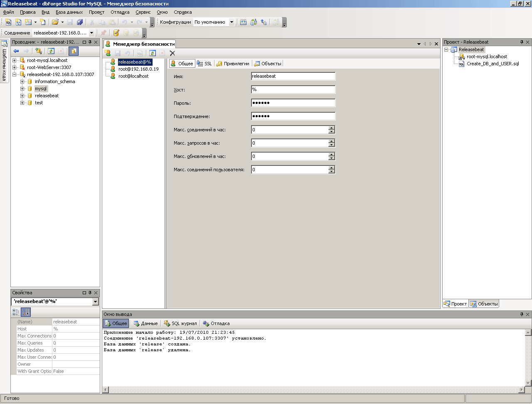Select user root@192.168.0.19
This screenshot has width=532, height=404.
click(138, 69)
